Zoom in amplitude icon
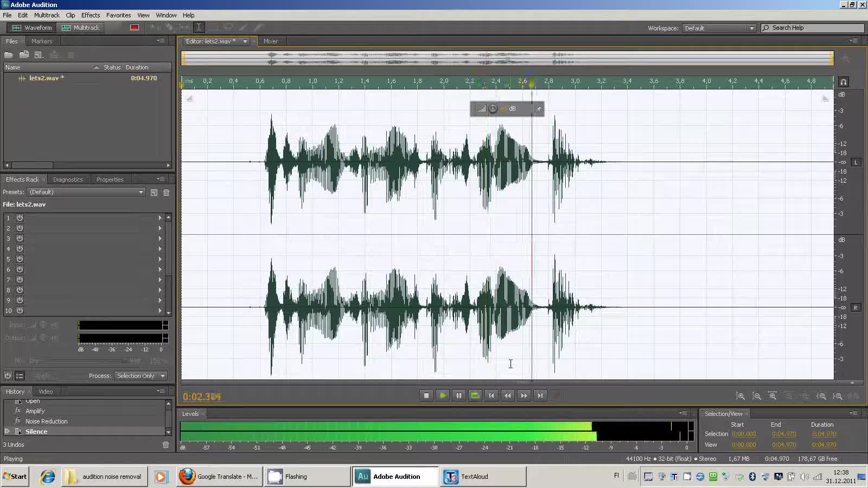This screenshot has width=868, height=488. tap(741, 396)
